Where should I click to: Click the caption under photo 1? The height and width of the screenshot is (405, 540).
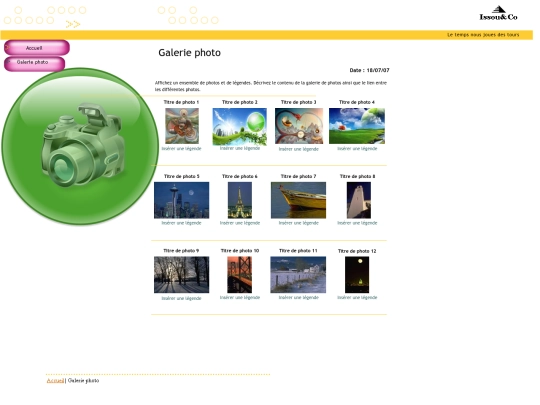click(x=181, y=149)
